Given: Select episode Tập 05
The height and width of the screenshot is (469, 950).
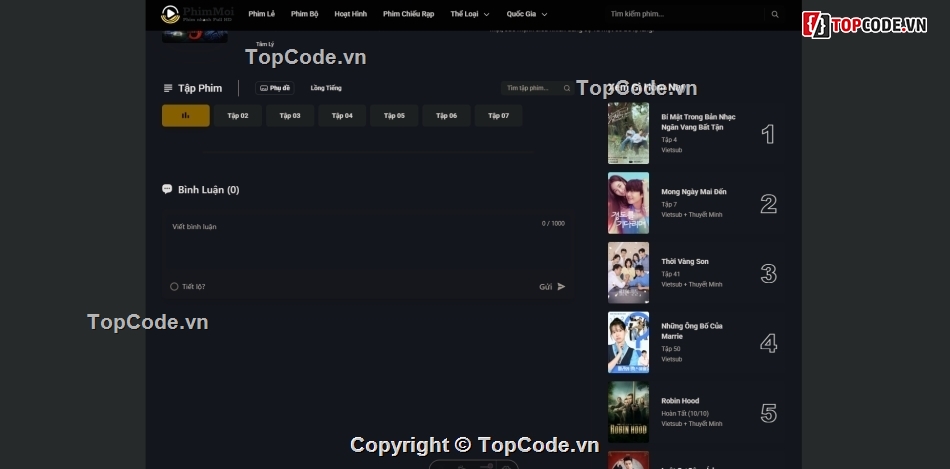Looking at the screenshot, I should pos(394,116).
